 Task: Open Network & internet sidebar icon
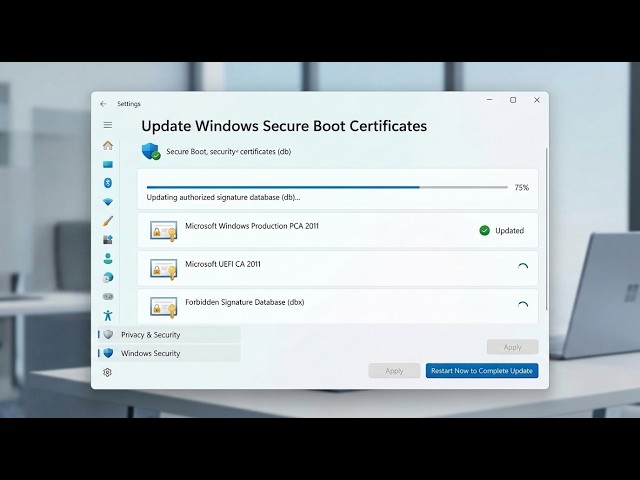(108, 202)
